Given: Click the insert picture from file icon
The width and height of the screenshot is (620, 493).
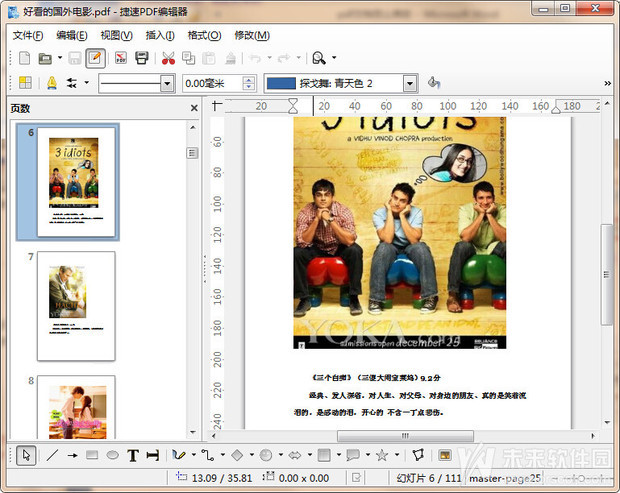Looking at the screenshot, I should pyautogui.click(x=444, y=455).
